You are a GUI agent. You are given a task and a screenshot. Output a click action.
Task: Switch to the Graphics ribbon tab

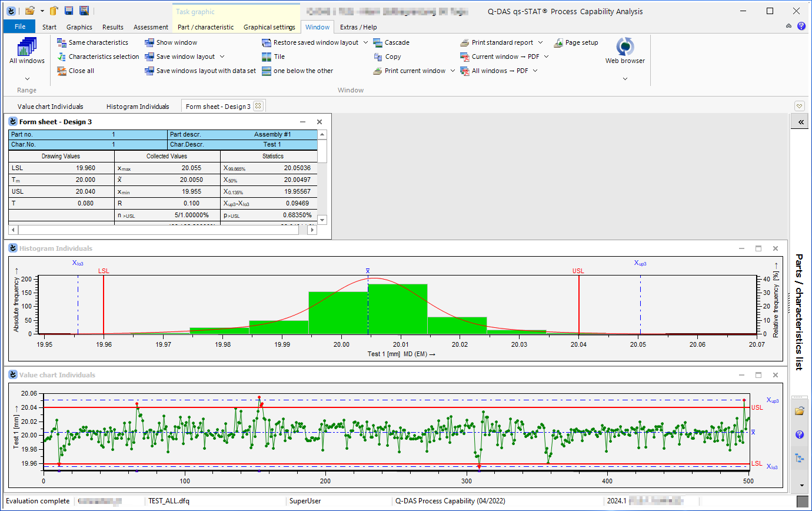[x=79, y=27]
